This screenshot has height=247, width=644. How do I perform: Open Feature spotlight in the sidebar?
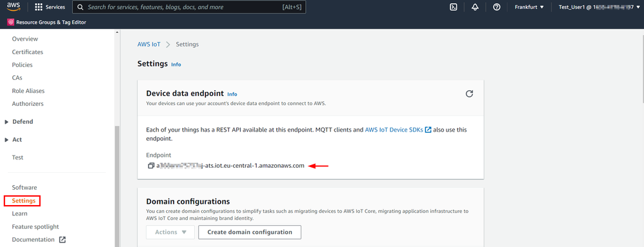click(x=35, y=226)
